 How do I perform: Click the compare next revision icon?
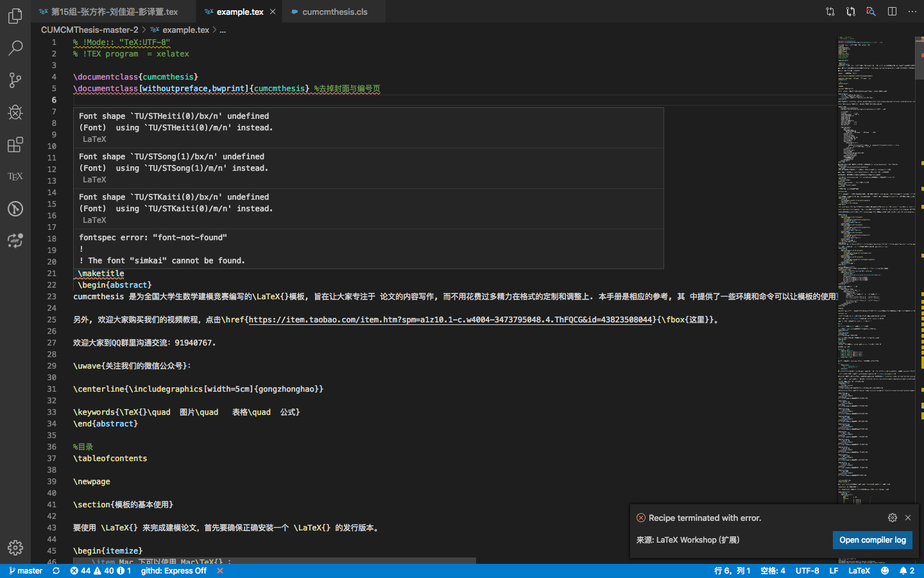851,12
